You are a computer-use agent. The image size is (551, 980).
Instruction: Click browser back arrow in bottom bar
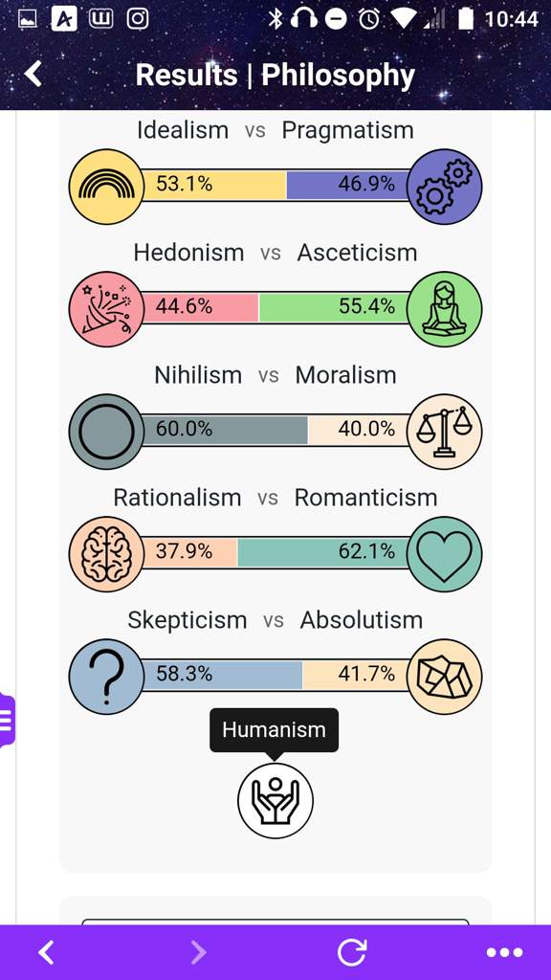click(46, 952)
